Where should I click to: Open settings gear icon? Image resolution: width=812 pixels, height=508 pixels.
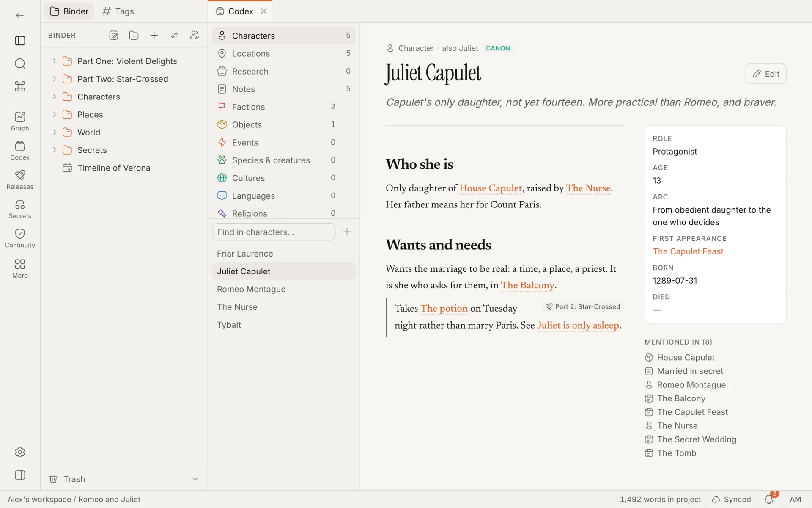pos(20,452)
